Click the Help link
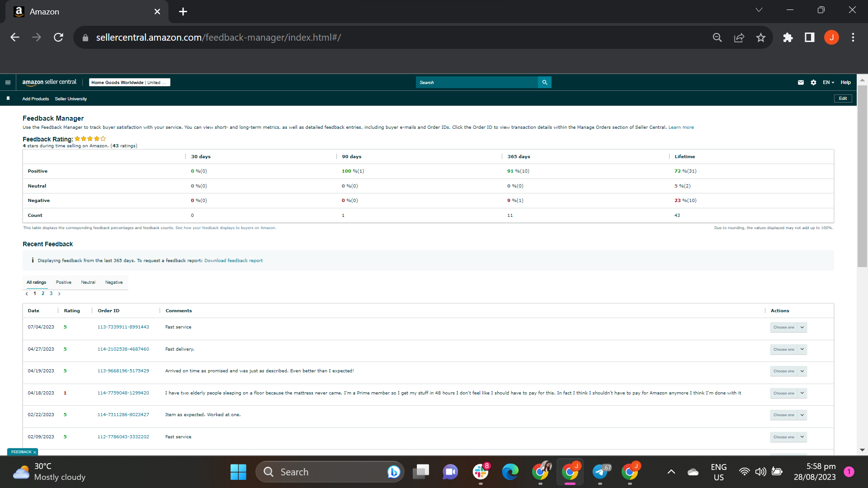This screenshot has height=488, width=868. (x=845, y=82)
